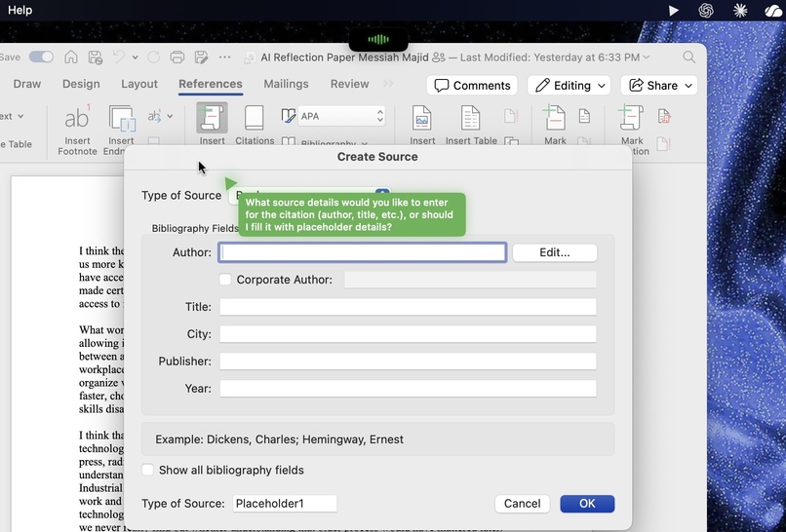Click Cancel in Create Source dialog

[x=522, y=504]
